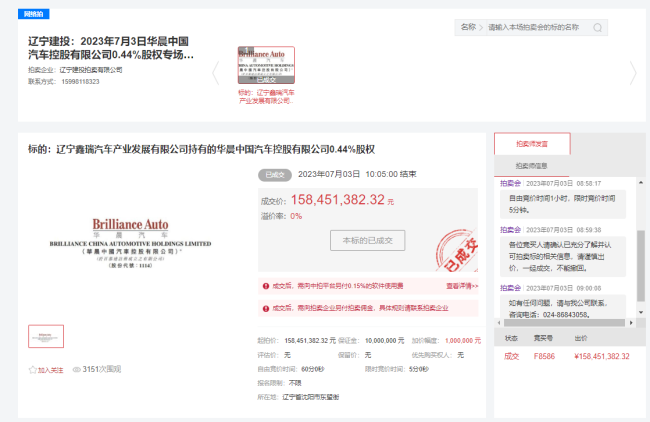This screenshot has height=422, width=650.
Task: Click the 查看详情>> link
Action: pyautogui.click(x=462, y=286)
